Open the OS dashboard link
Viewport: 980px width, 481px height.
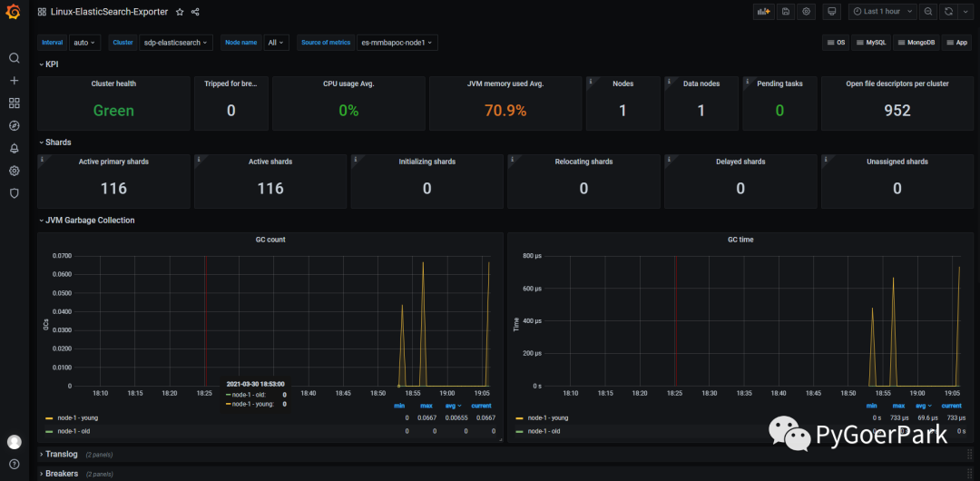[836, 43]
